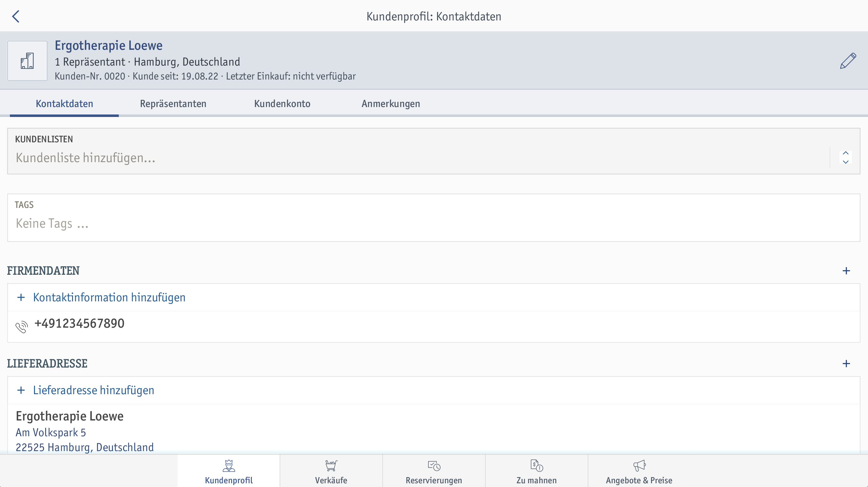Image resolution: width=868 pixels, height=487 pixels.
Task: Click 1 Repräsentant · Hamburg, Deutschland line
Action: [147, 62]
